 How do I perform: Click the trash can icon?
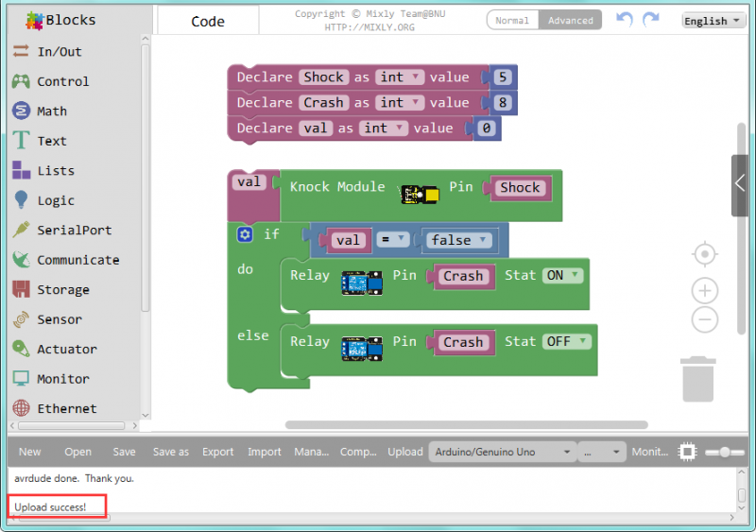[x=697, y=379]
